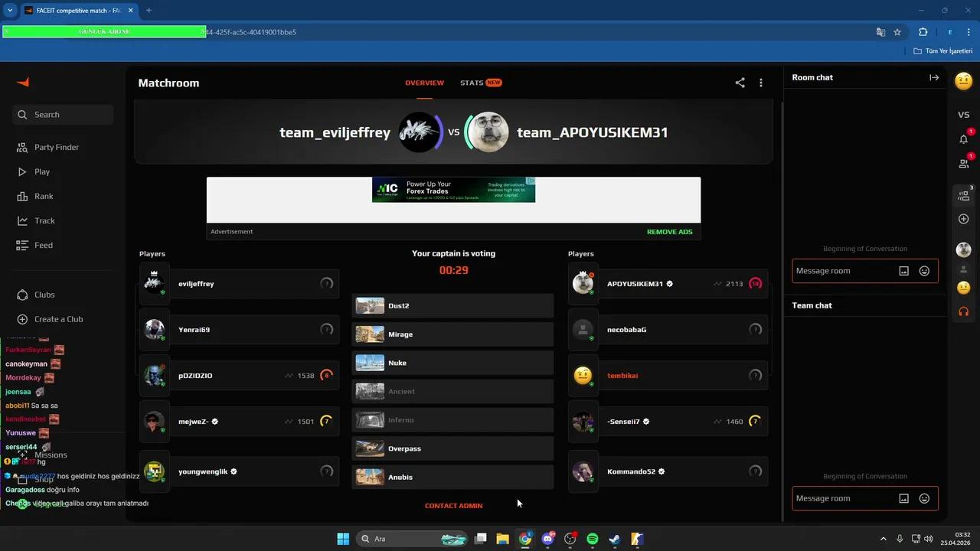The width and height of the screenshot is (980, 551).
Task: Open necobabaG's player profile
Action: point(626,330)
